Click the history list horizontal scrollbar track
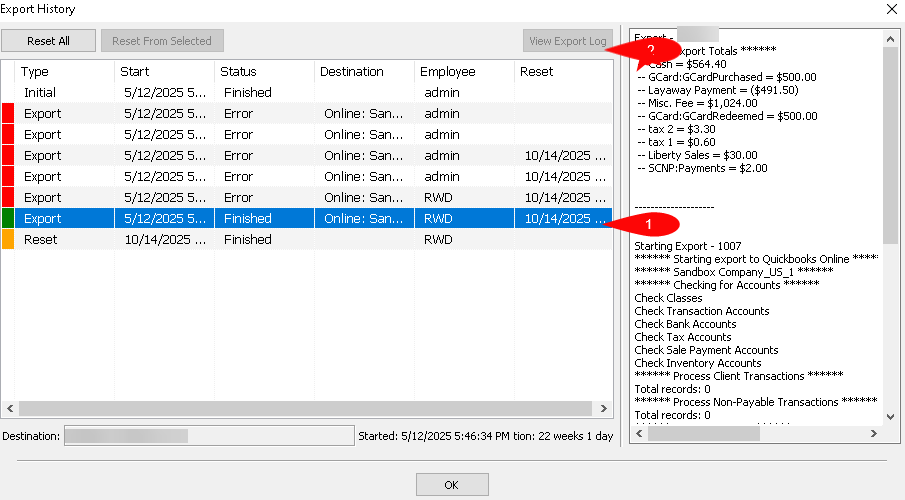This screenshot has width=905, height=500. [x=305, y=408]
